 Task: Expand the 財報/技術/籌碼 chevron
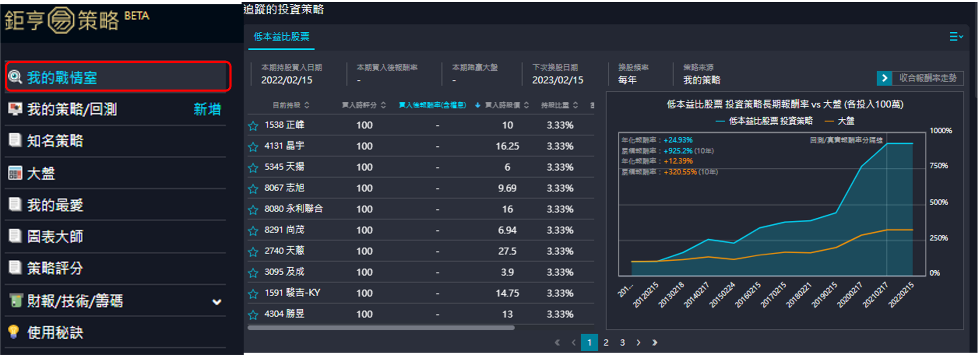click(216, 302)
